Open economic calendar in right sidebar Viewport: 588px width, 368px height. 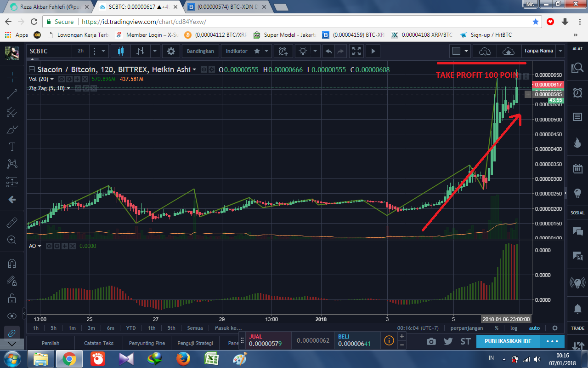[x=577, y=168]
